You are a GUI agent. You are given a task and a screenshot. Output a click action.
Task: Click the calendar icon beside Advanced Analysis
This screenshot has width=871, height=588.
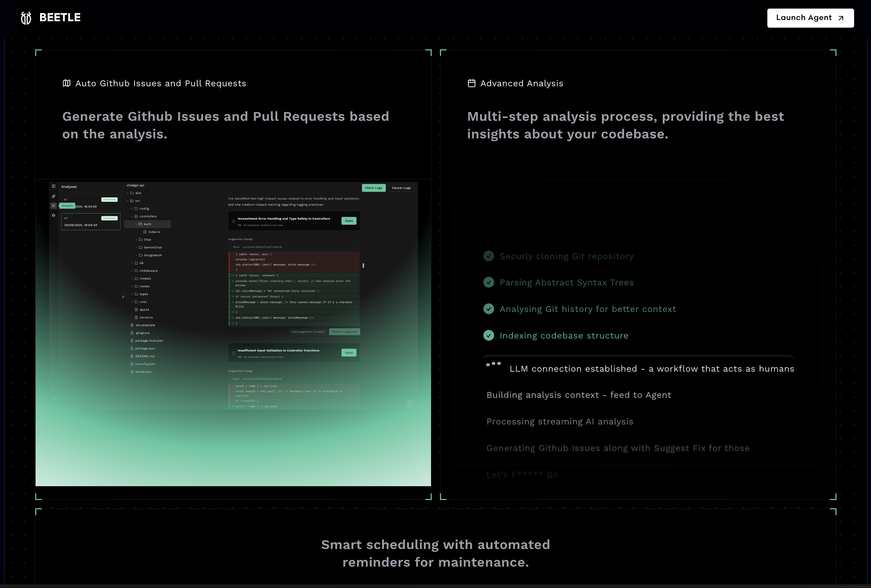click(471, 83)
